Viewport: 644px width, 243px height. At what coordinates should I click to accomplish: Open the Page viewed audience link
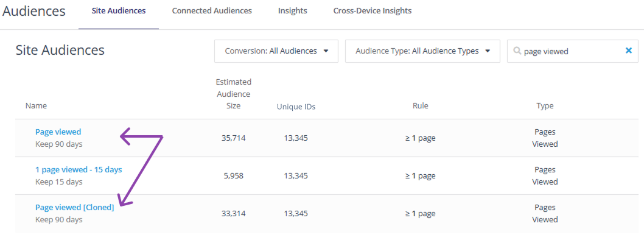tap(58, 132)
